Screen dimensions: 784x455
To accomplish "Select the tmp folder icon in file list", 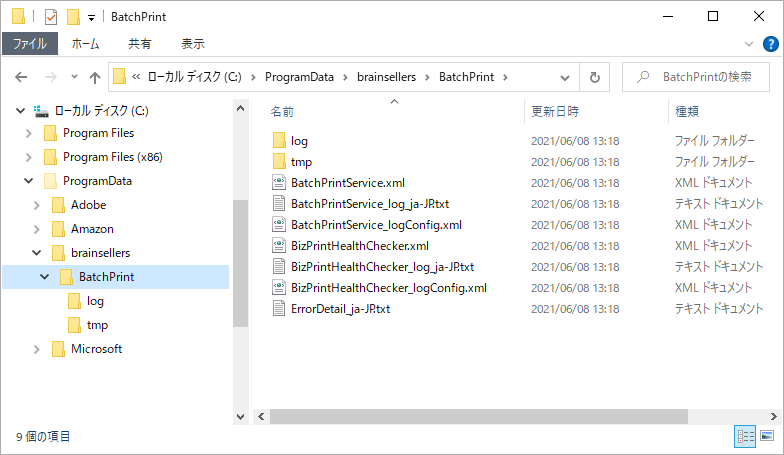I will (279, 162).
